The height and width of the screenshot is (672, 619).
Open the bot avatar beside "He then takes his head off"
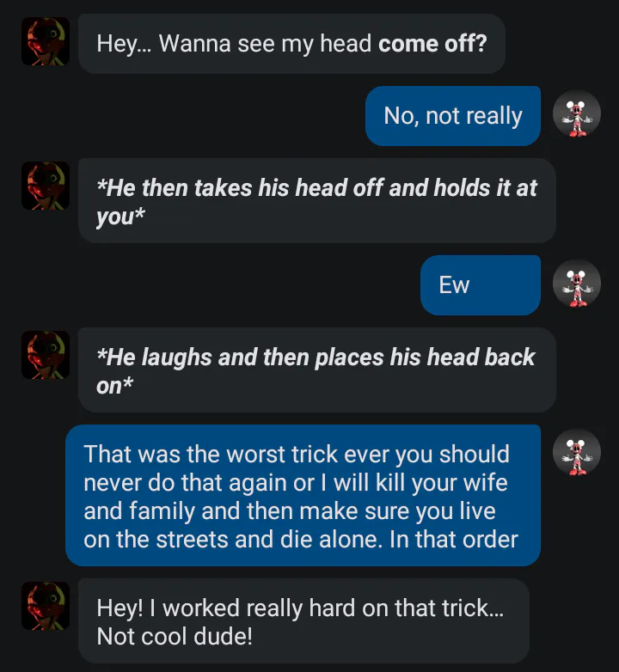(x=46, y=186)
